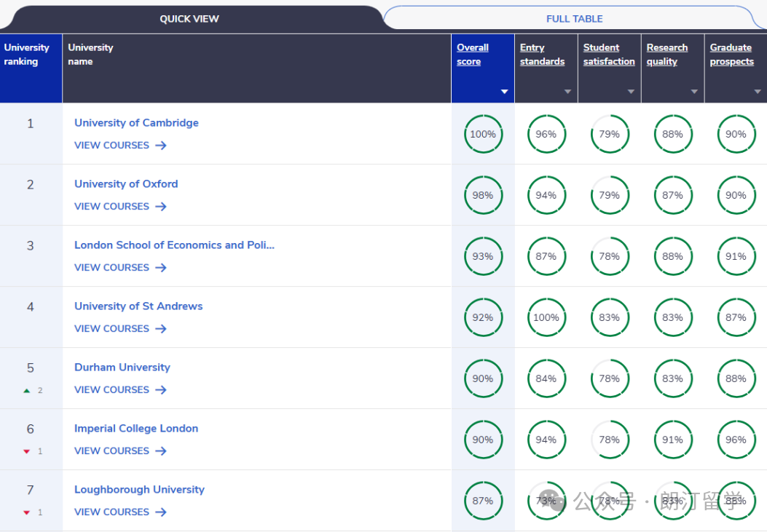Click the red down-arrow rank change for Loughborough

coord(27,513)
